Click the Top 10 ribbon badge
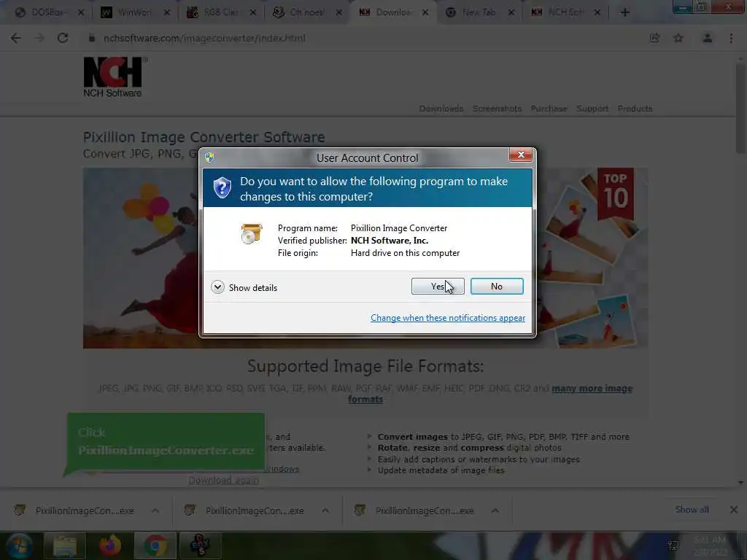Image resolution: width=747 pixels, height=560 pixels. pyautogui.click(x=616, y=192)
